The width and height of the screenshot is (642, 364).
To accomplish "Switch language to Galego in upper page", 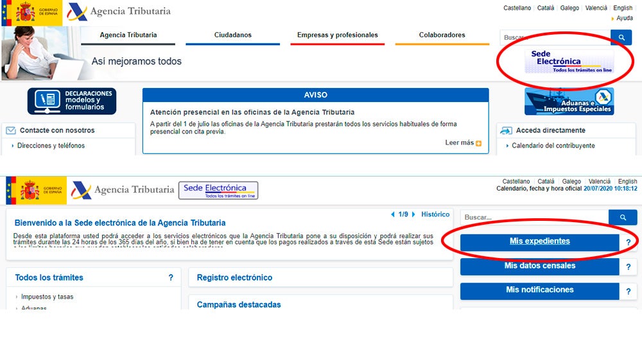I will [569, 8].
